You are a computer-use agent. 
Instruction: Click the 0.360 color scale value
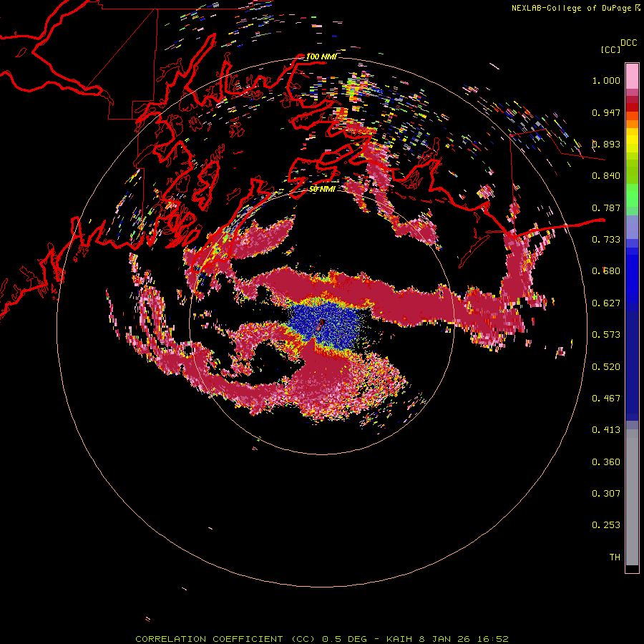pos(606,462)
